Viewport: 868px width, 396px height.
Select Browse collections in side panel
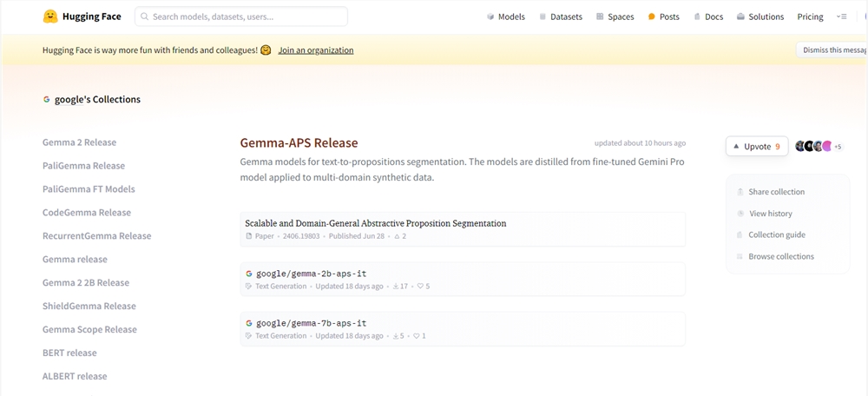point(780,257)
